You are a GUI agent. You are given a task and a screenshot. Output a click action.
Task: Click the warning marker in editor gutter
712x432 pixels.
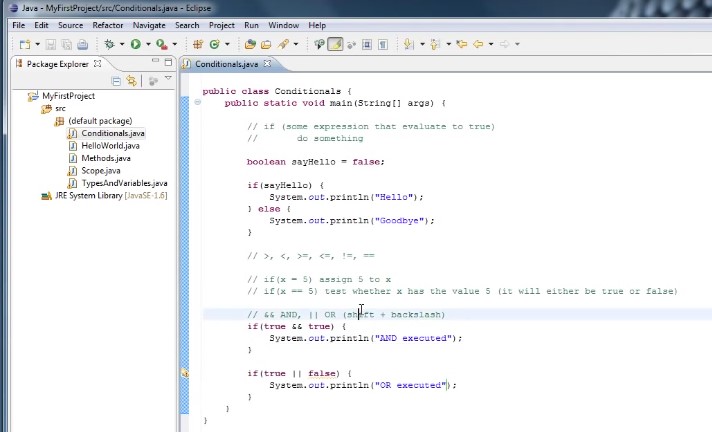pyautogui.click(x=185, y=373)
